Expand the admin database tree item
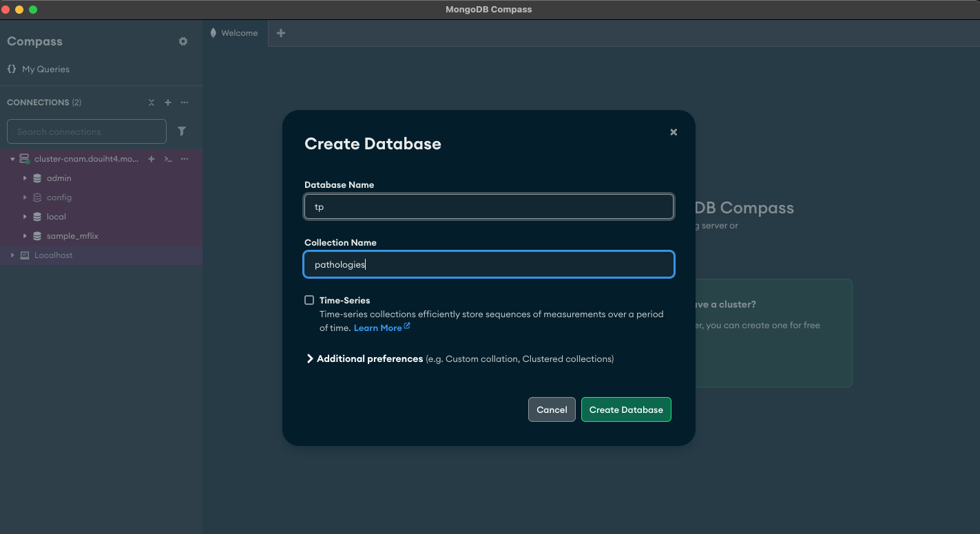Screen dimensions: 980x534 [25, 178]
